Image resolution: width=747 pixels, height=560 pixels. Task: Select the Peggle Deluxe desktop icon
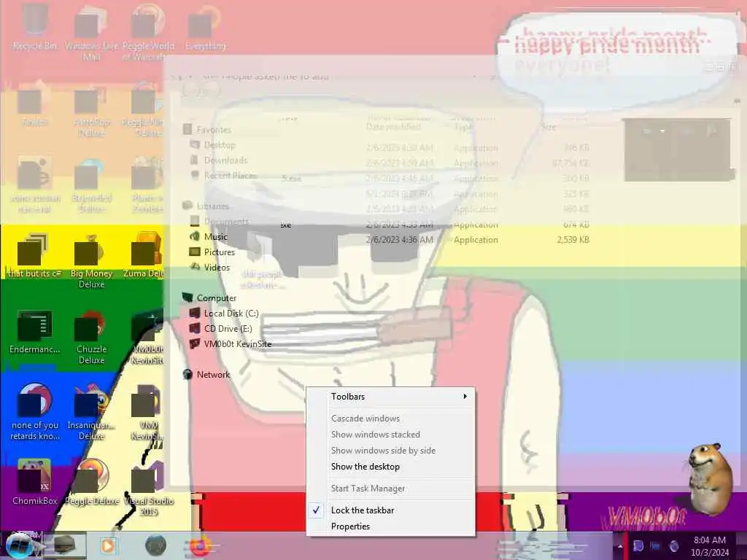pyautogui.click(x=91, y=482)
